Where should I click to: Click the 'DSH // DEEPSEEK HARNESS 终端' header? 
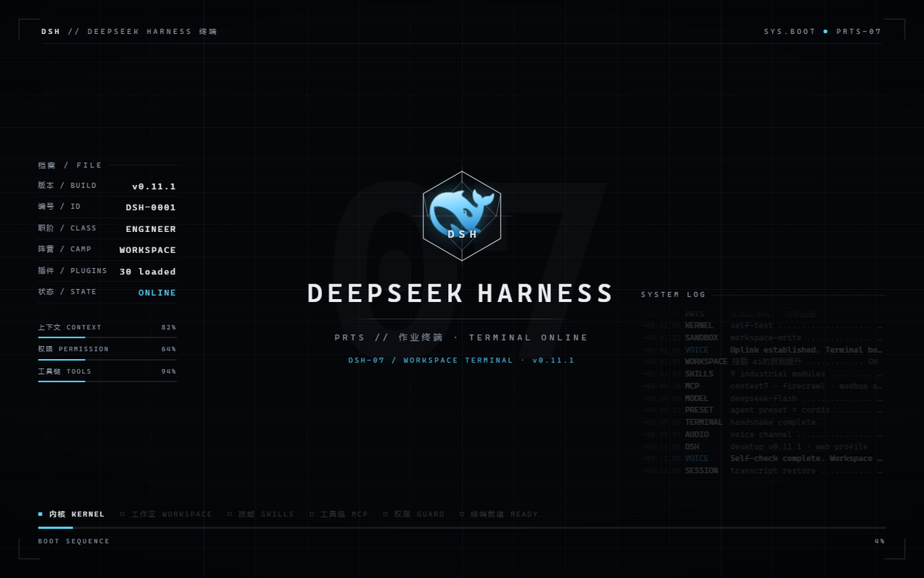pyautogui.click(x=129, y=32)
